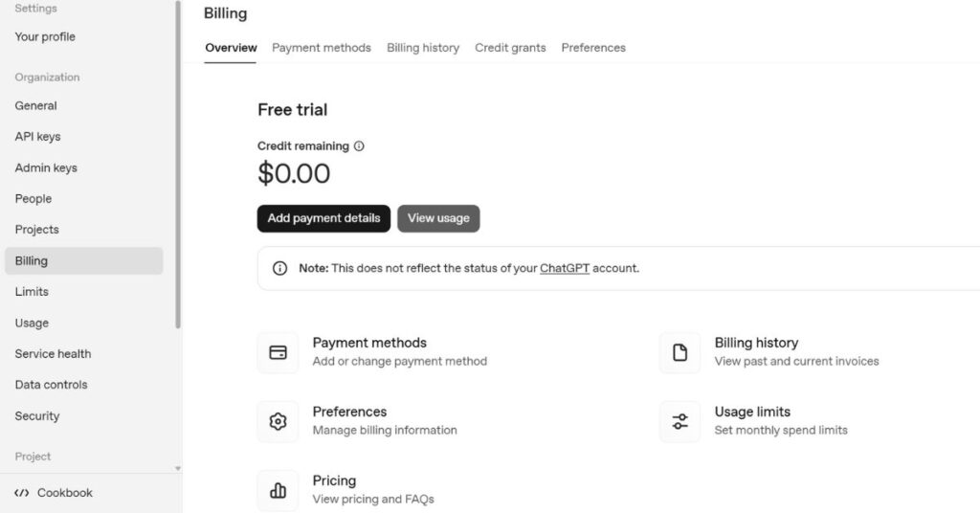Click the info icon in the Note banner
980x513 pixels.
(279, 268)
